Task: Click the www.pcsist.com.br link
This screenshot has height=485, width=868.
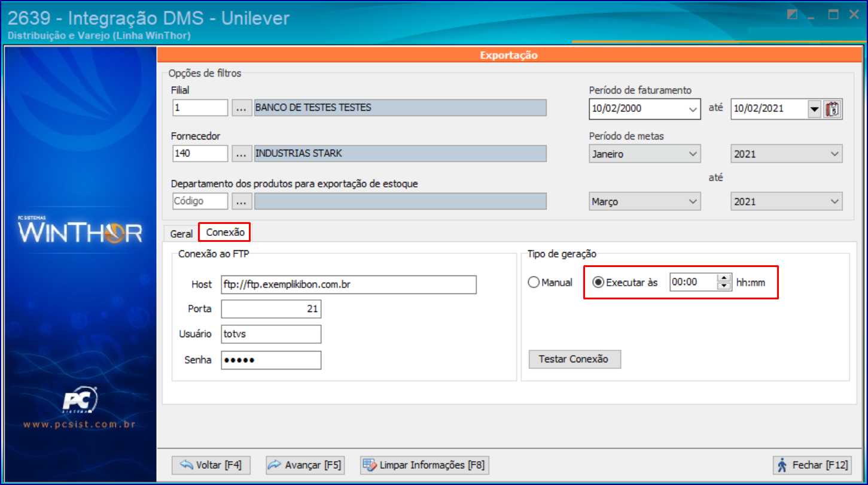Action: (80, 425)
